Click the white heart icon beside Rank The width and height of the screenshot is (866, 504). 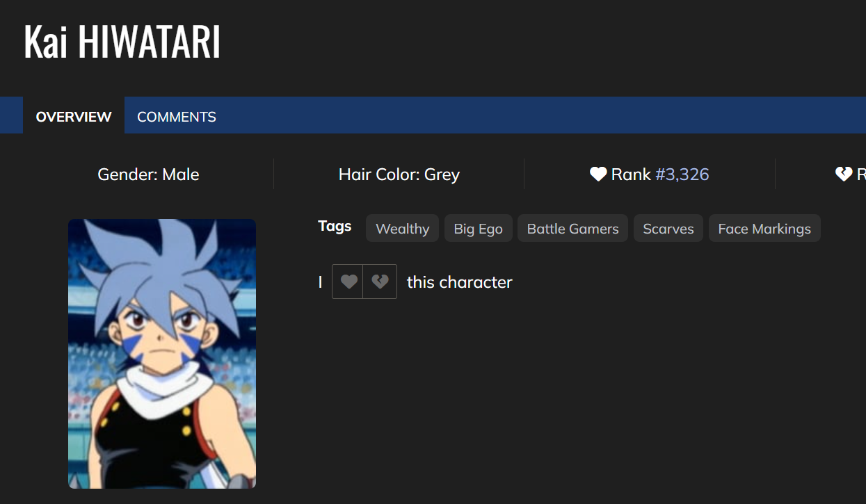click(598, 174)
